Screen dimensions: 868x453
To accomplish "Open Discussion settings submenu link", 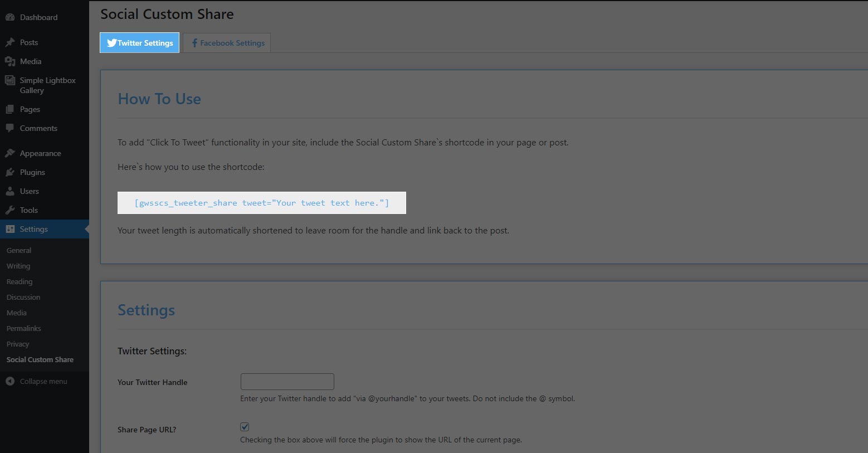I will (23, 298).
